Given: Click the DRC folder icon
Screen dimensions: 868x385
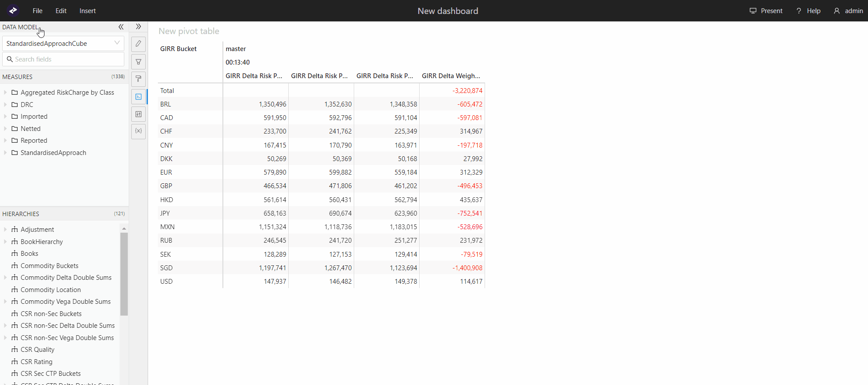Looking at the screenshot, I should point(15,105).
